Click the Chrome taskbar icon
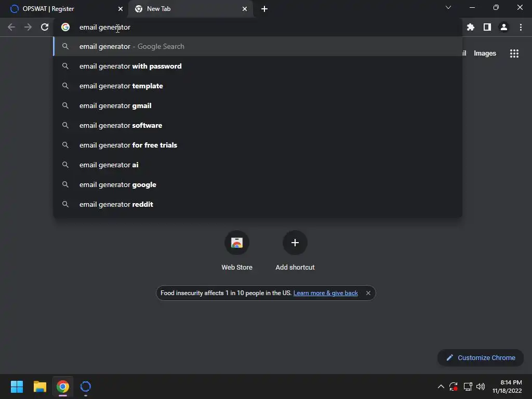 pos(63,387)
